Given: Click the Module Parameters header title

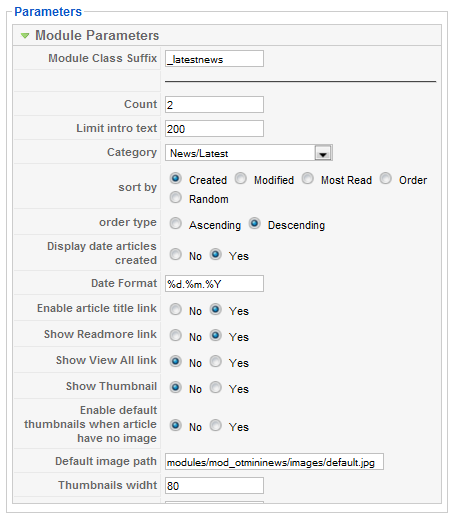Looking at the screenshot, I should click(97, 35).
